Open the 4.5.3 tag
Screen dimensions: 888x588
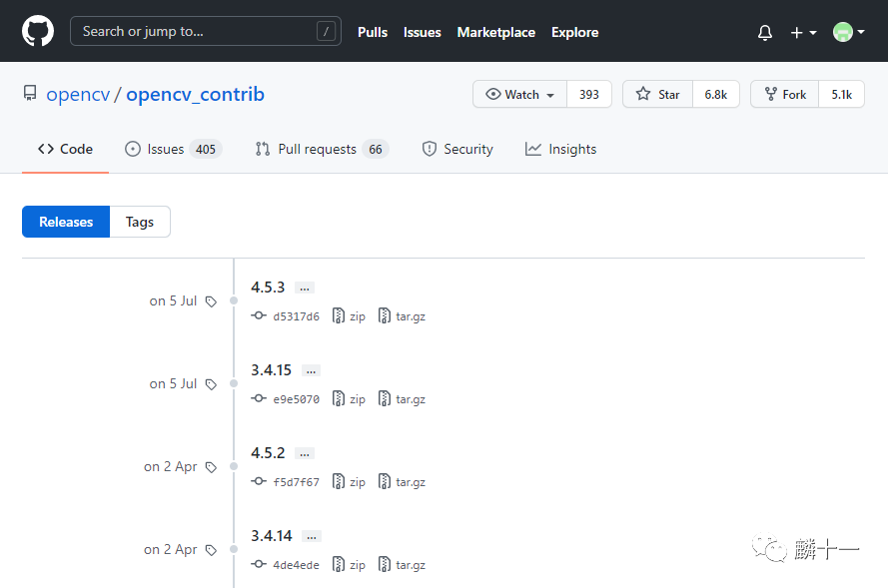coord(268,288)
